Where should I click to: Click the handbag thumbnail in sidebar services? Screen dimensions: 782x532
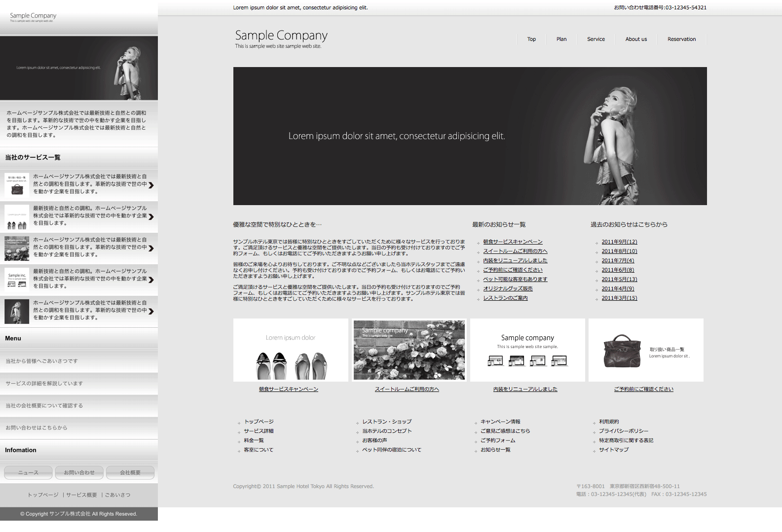click(x=17, y=185)
